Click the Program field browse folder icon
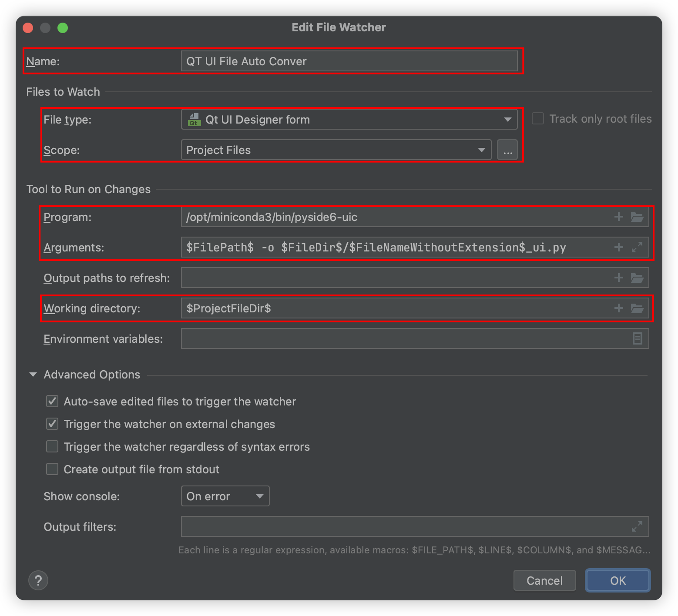 pos(637,217)
